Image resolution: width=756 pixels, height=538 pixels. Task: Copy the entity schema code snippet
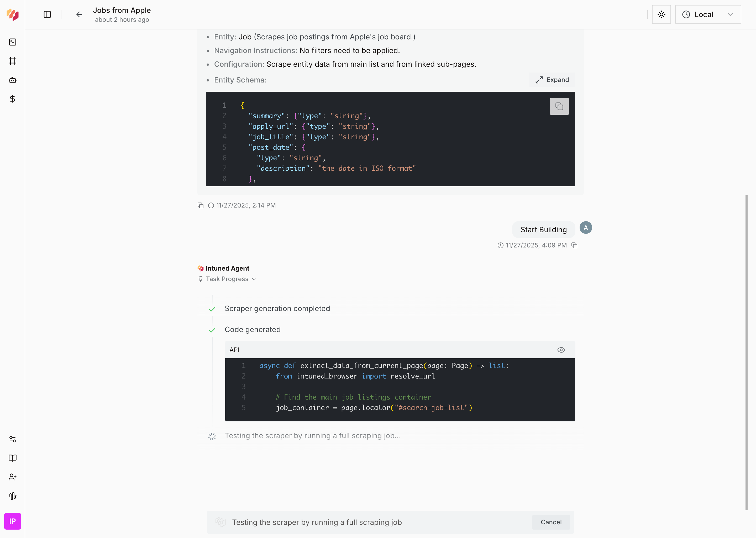coord(559,106)
